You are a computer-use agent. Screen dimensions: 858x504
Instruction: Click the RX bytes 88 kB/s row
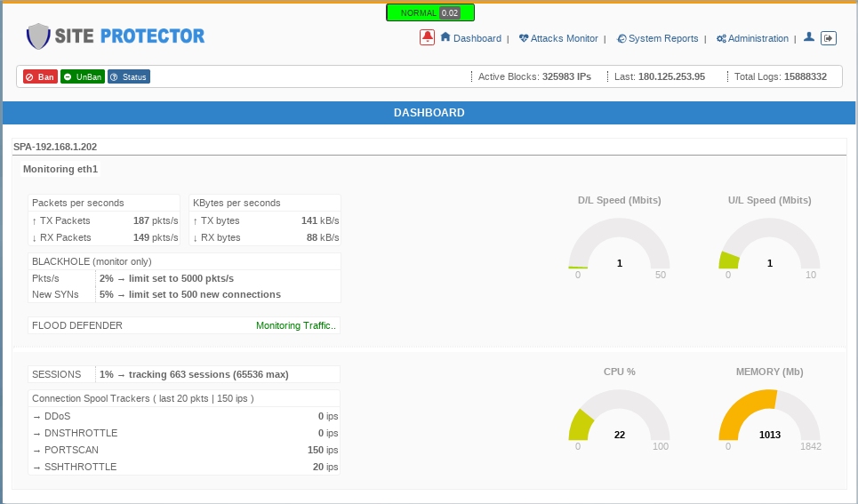(265, 237)
